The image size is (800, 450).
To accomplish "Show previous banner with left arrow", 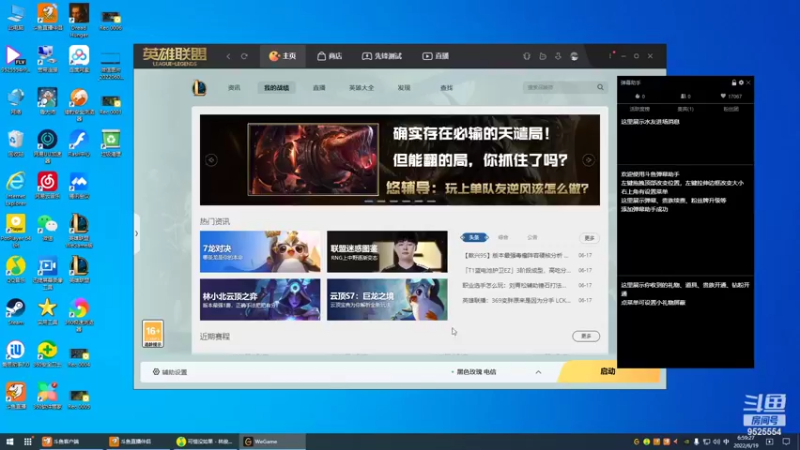I will point(211,160).
